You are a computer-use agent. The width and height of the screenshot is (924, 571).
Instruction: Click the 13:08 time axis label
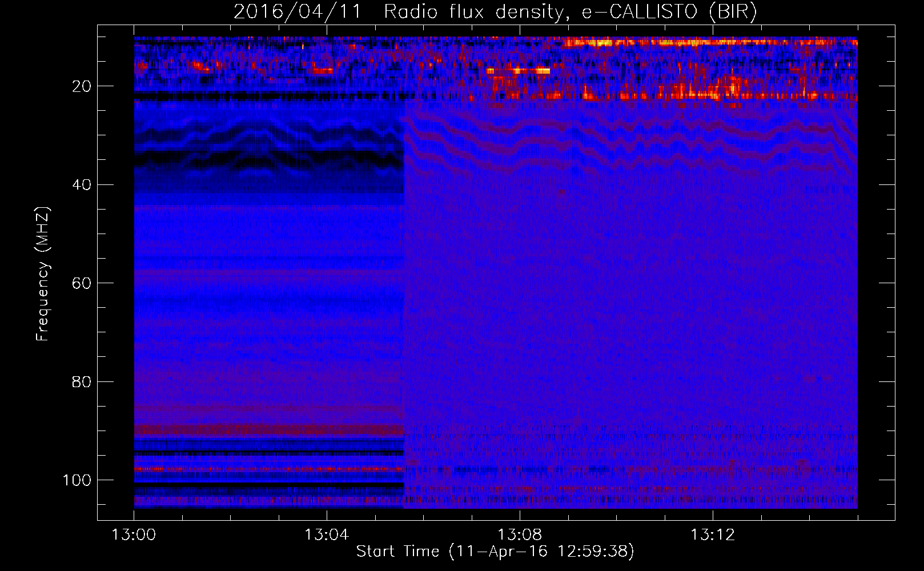click(x=520, y=535)
